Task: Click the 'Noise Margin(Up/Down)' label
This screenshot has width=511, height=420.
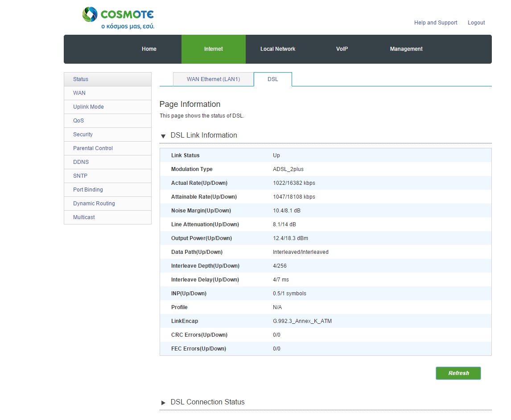Action: pyautogui.click(x=201, y=211)
